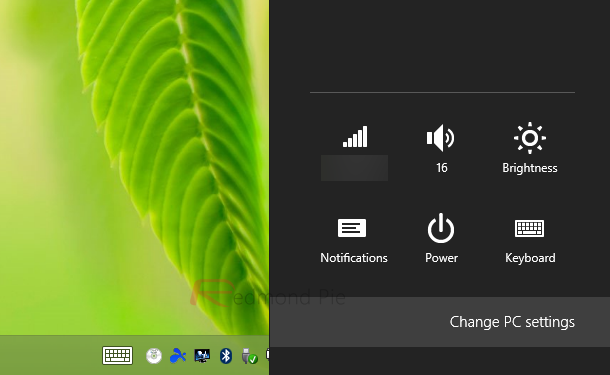Click the disc drive tray icon
This screenshot has height=375, width=610.
[x=154, y=356]
